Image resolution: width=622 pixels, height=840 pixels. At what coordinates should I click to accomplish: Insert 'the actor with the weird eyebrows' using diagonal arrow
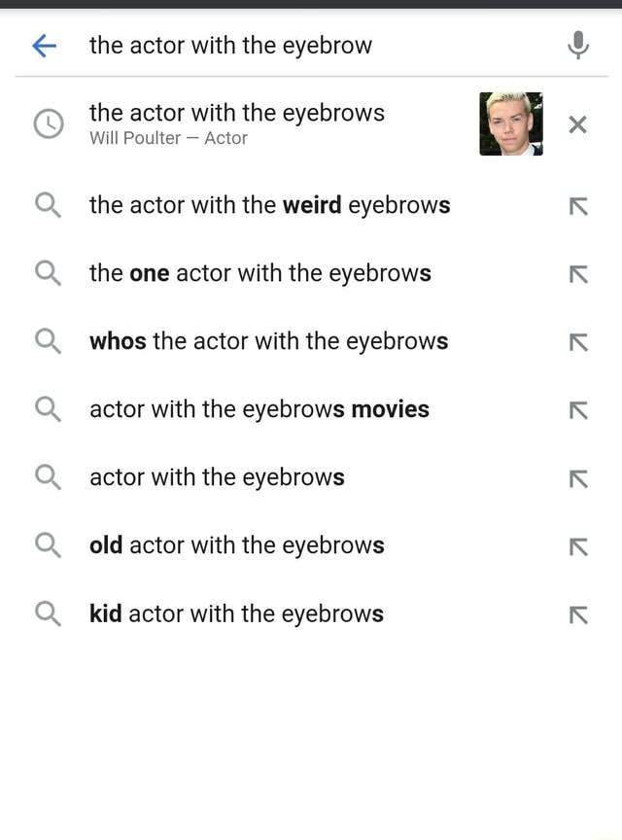tap(578, 205)
